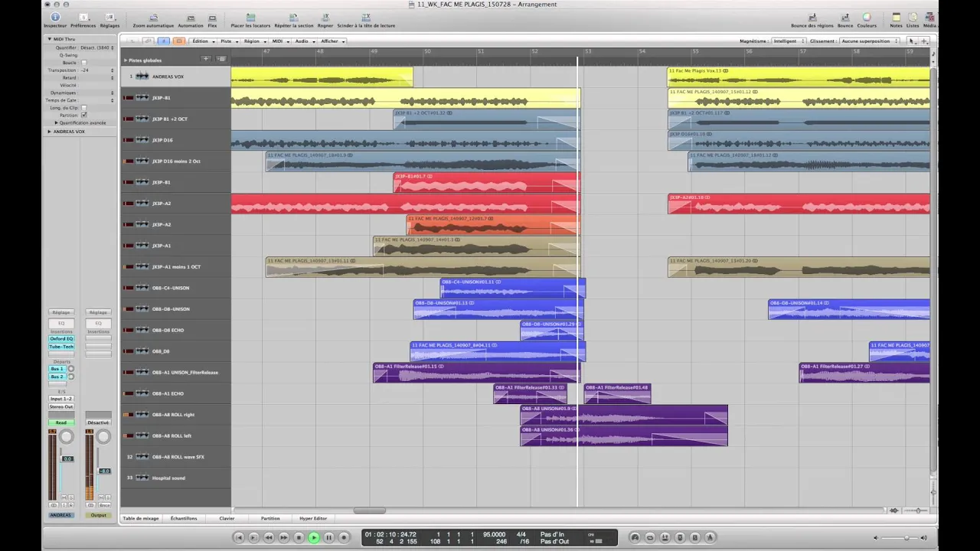Switch to Partition tab
This screenshot has width=980, height=551.
(x=270, y=518)
